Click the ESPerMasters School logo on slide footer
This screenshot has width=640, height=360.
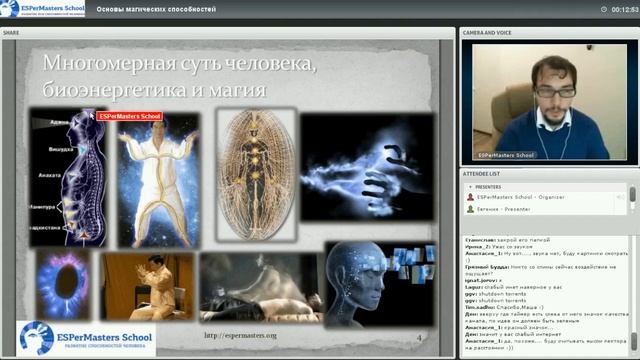pyautogui.click(x=86, y=338)
